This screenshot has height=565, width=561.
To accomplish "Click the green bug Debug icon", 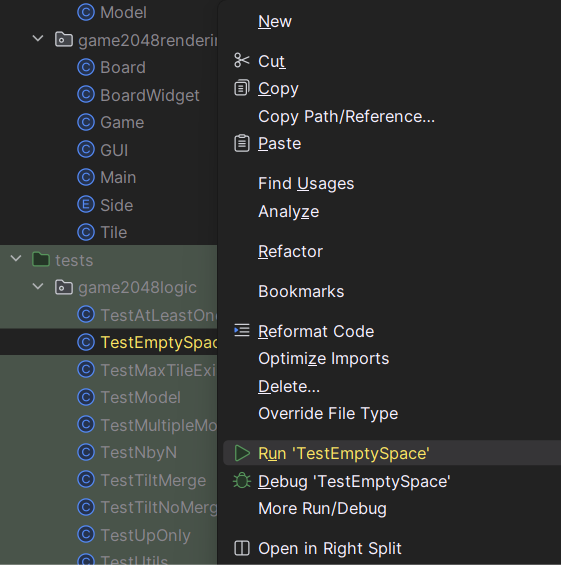I will tap(242, 481).
